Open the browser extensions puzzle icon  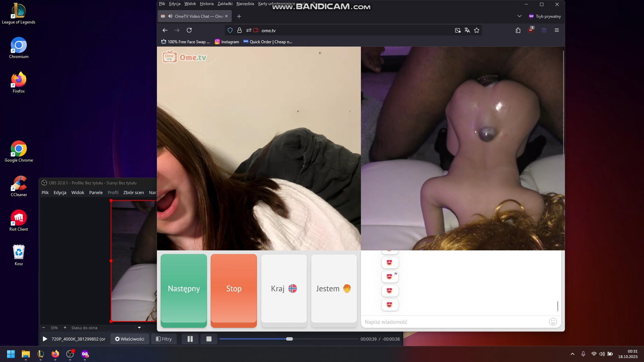pos(518,30)
